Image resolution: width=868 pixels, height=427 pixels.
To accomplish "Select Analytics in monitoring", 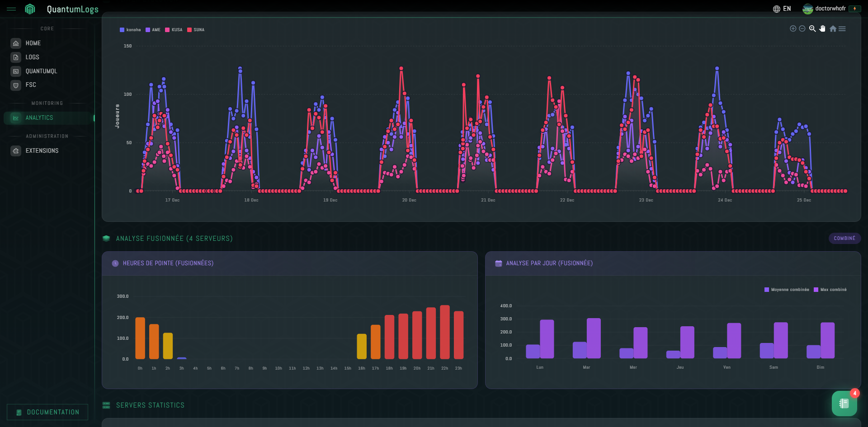I will [49, 118].
